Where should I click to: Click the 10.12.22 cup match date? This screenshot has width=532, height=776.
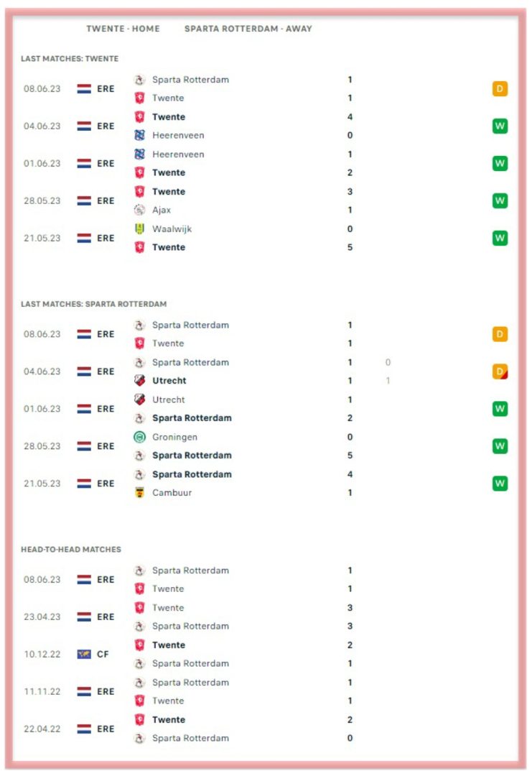(42, 655)
